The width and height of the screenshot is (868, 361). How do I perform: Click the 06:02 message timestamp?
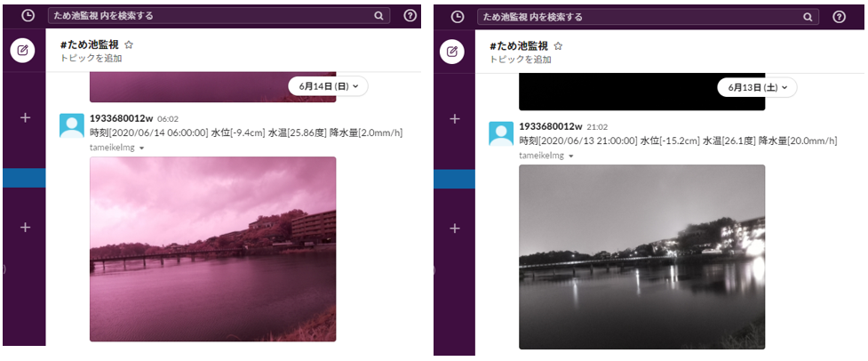pos(168,119)
